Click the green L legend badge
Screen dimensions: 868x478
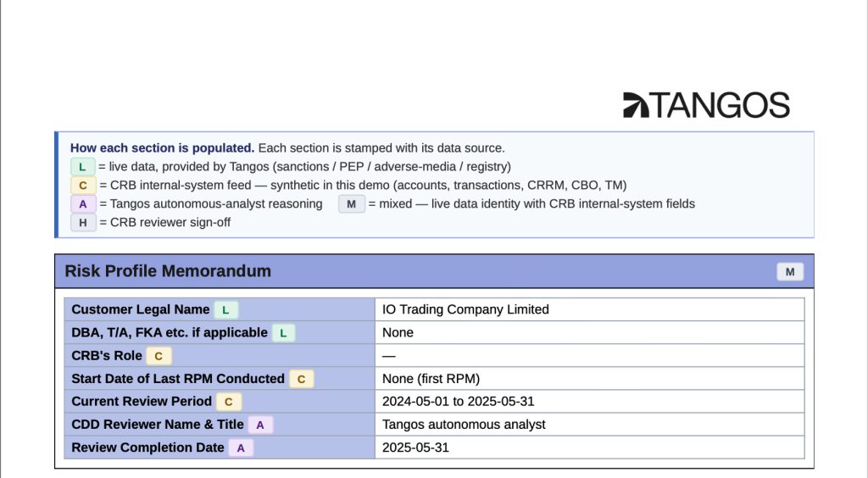coord(82,166)
